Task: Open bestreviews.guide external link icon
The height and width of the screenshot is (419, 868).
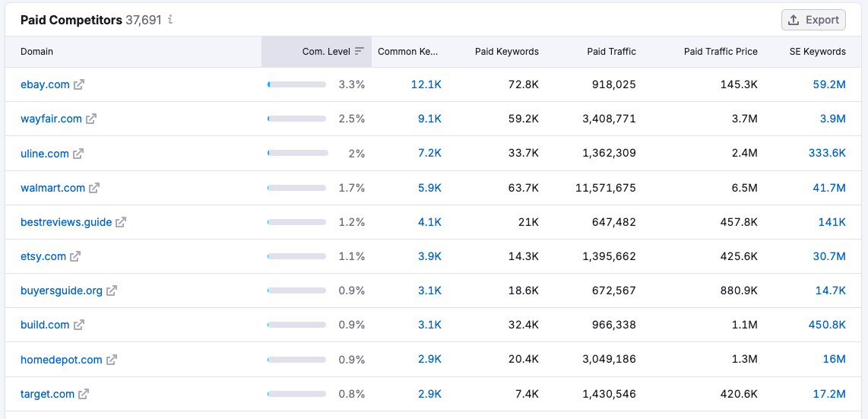Action: (x=121, y=222)
